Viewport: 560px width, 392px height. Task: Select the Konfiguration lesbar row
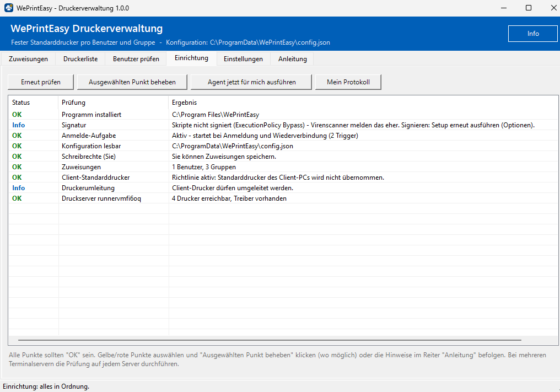[x=283, y=146]
